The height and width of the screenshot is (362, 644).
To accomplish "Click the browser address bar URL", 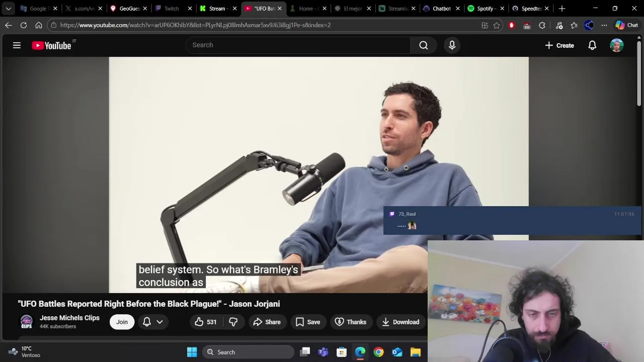I will tap(195, 25).
